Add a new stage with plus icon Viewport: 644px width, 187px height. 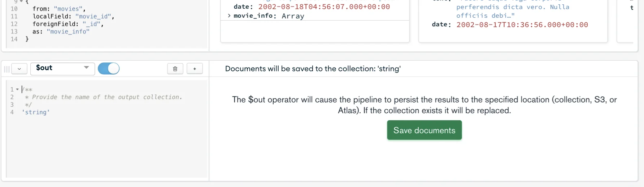195,69
